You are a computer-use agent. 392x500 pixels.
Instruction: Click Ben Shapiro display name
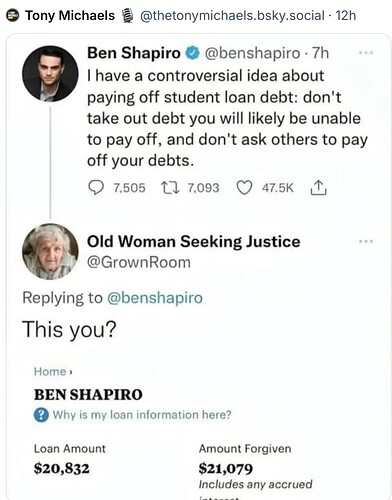(x=134, y=53)
